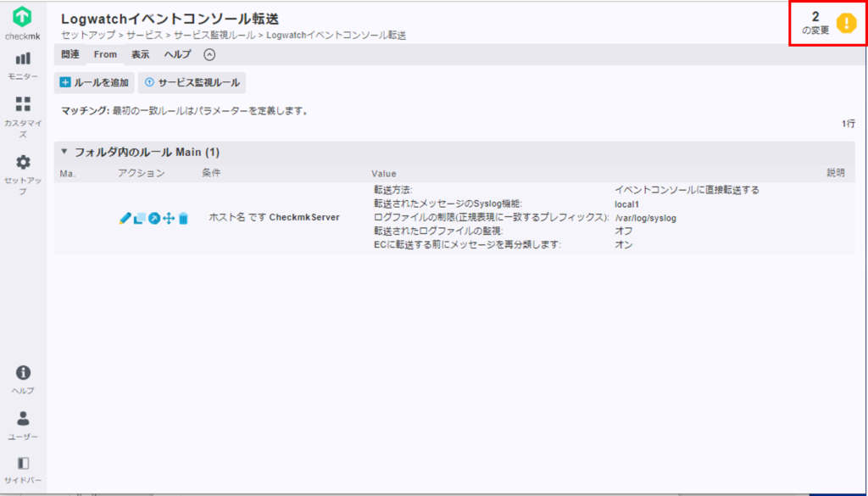Open the 関連 menu

click(x=70, y=54)
